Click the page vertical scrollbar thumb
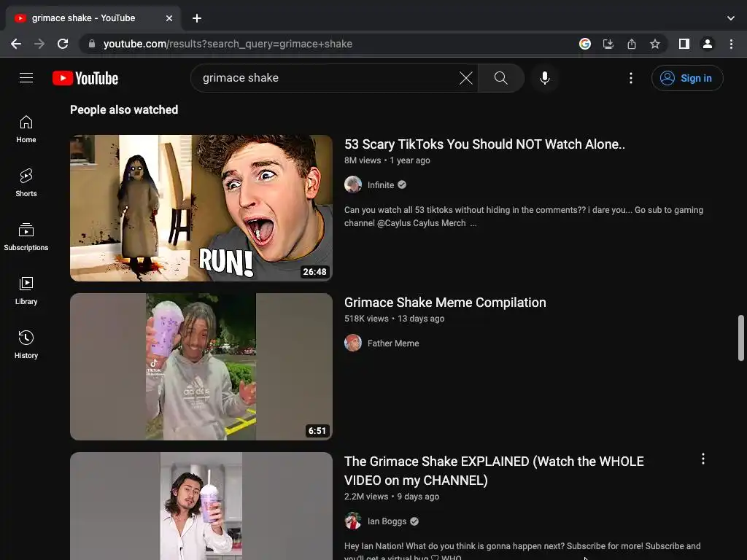This screenshot has width=747, height=560. (741, 338)
